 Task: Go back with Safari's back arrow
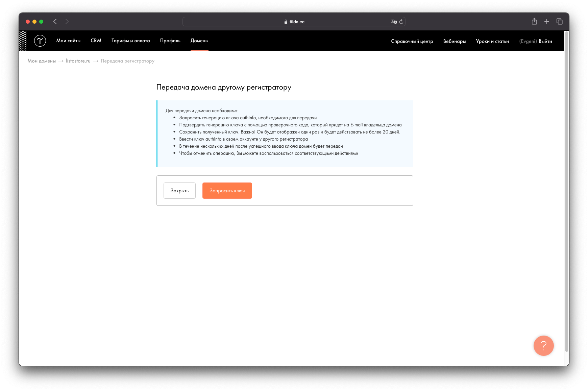pos(55,22)
